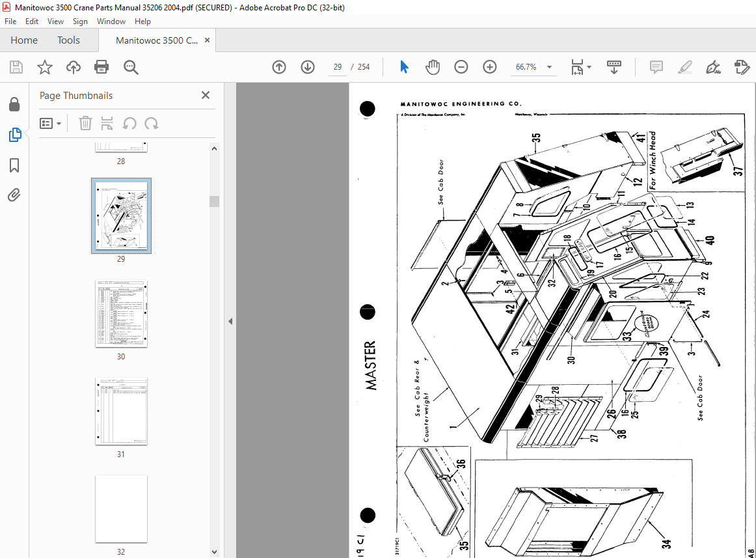Collapse the navigation pane with the left arrow
756x558 pixels.
click(x=230, y=321)
